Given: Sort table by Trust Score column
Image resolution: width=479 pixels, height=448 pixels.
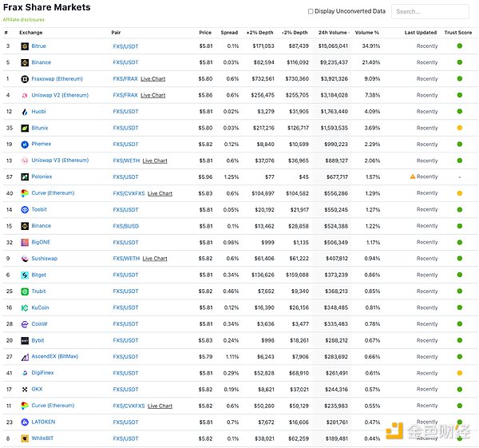Looking at the screenshot, I should click(458, 33).
